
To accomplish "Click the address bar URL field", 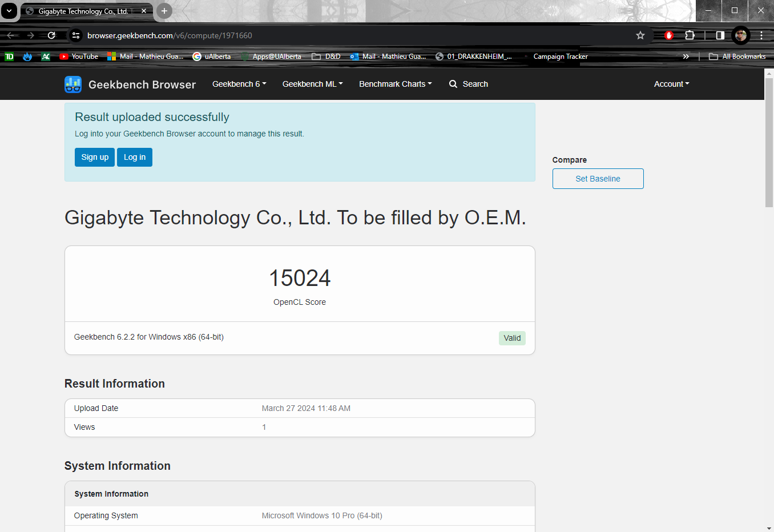I will pos(357,35).
